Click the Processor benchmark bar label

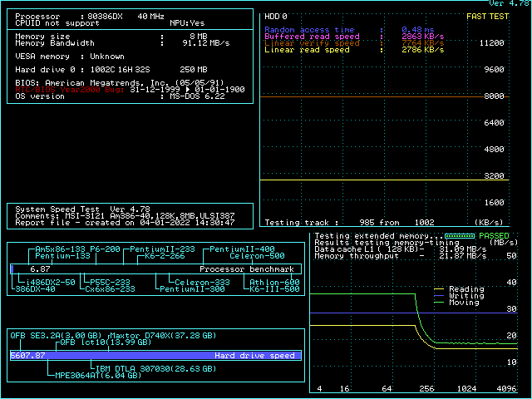tap(247, 269)
